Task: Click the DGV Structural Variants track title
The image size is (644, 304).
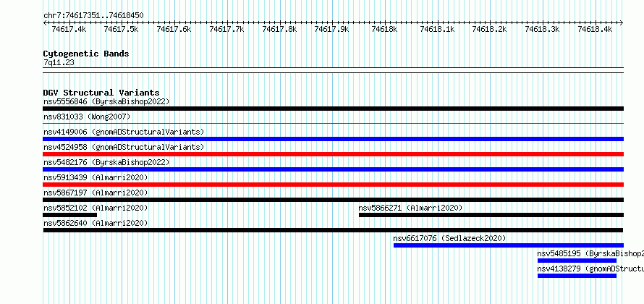Action: 101,93
